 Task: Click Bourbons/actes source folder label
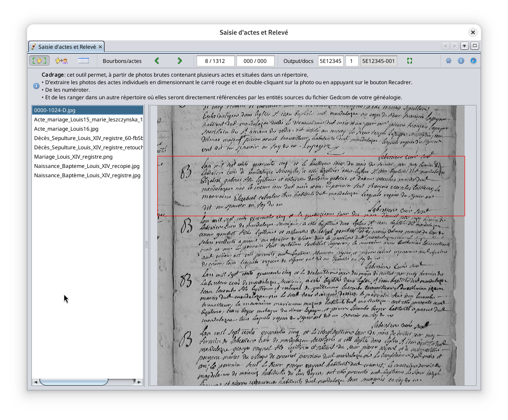(122, 61)
